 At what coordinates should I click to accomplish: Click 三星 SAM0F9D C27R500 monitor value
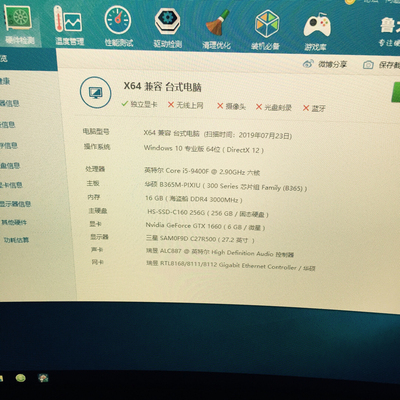click(x=200, y=239)
